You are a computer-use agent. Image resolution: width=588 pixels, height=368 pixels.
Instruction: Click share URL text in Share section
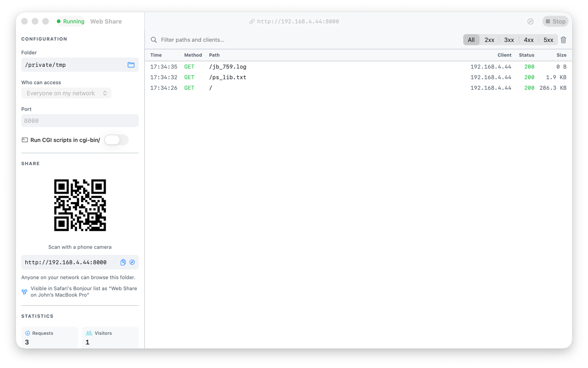pos(66,262)
